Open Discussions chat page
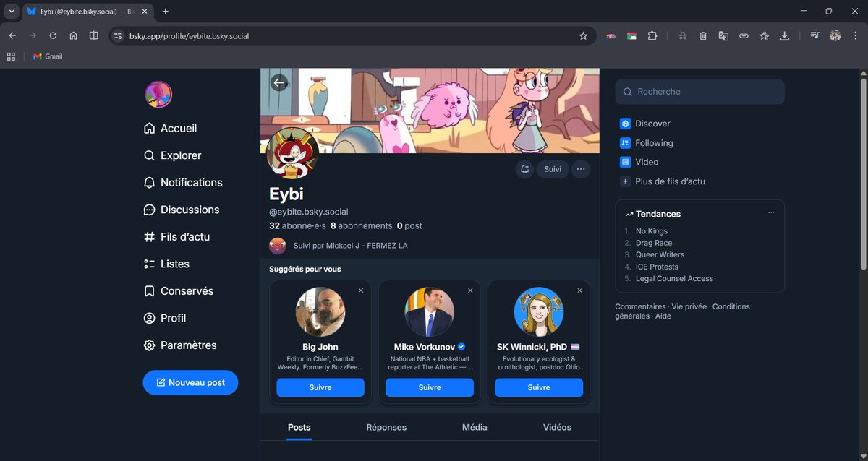 pos(182,210)
